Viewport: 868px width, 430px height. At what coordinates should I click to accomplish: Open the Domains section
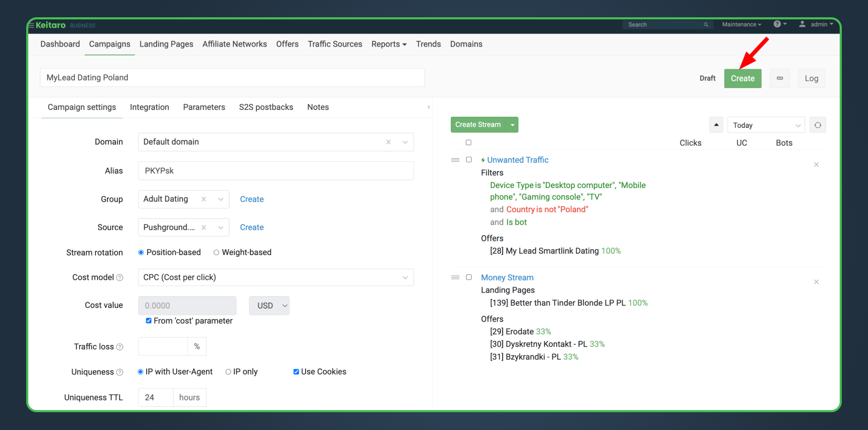(x=466, y=45)
